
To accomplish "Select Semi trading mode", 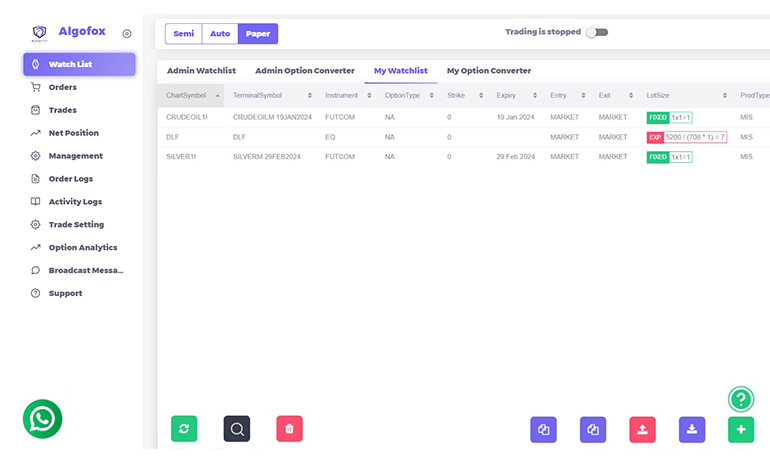I will click(x=184, y=33).
